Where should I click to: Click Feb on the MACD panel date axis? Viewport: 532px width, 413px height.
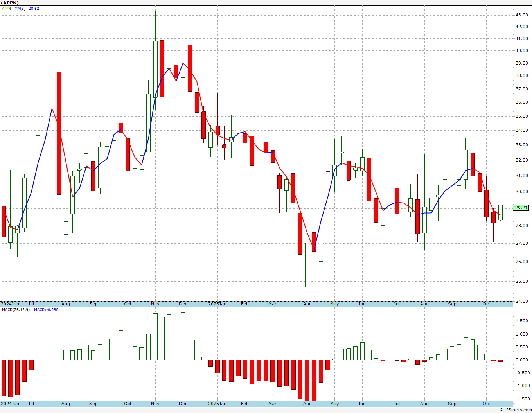[245, 404]
